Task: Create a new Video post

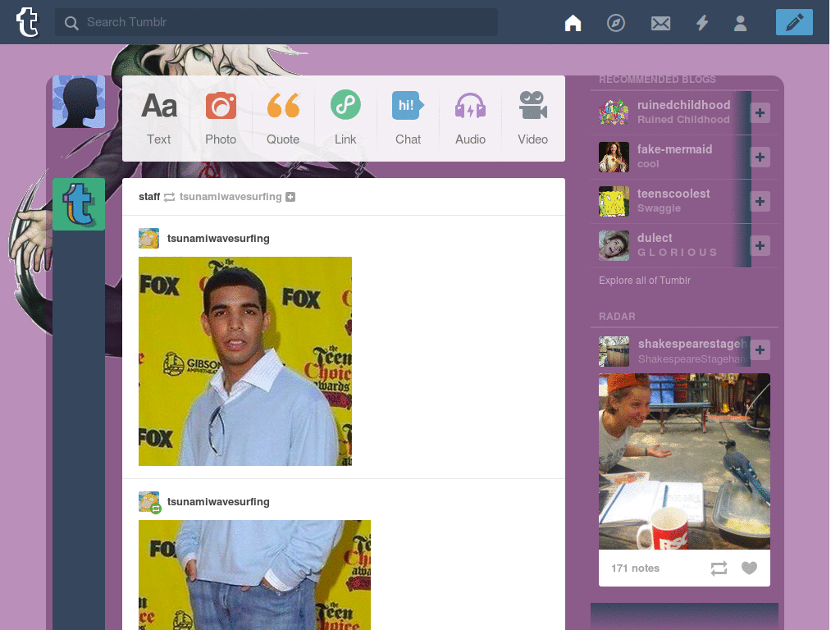Action: 532,118
